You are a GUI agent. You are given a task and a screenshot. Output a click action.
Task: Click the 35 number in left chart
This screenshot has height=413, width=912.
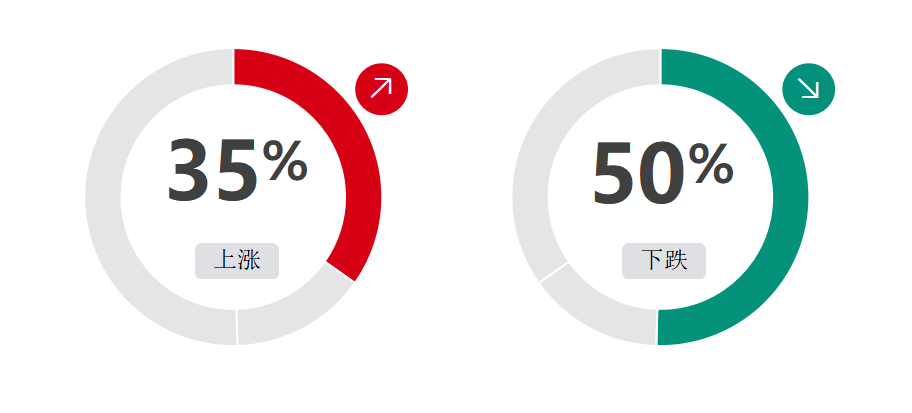[212, 171]
